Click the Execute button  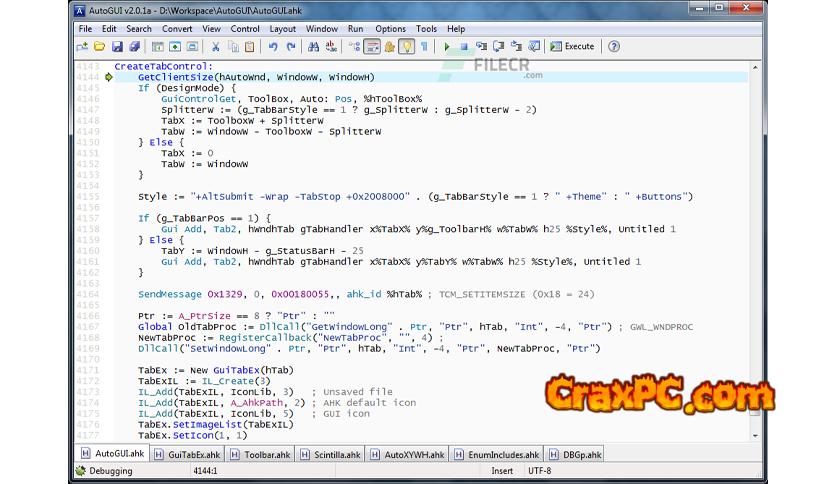pos(571,47)
